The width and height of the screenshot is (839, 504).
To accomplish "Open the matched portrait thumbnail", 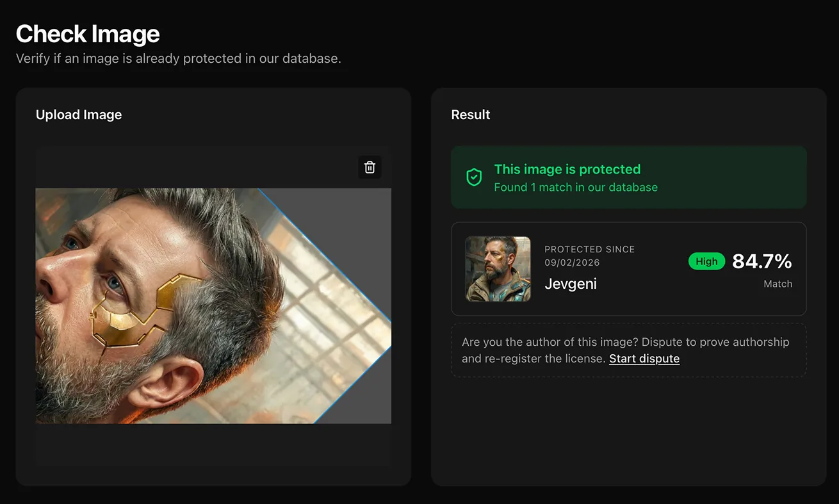I will coord(498,269).
